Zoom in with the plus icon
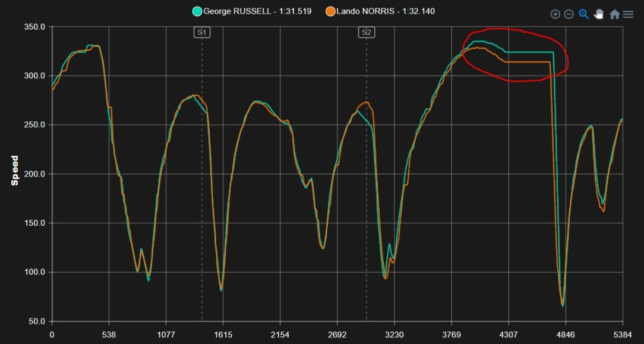 pyautogui.click(x=555, y=14)
